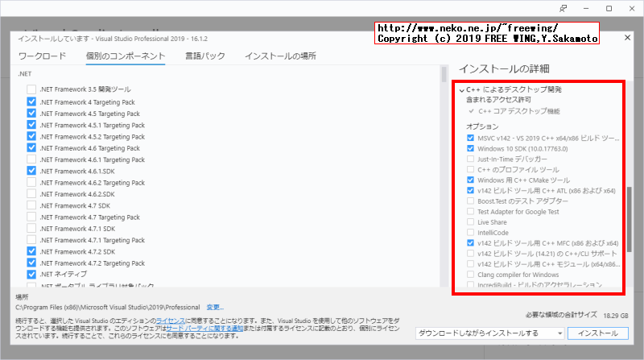Uncheck .NET Framework 4.6.1 SDK
644x360 pixels.
(x=31, y=171)
